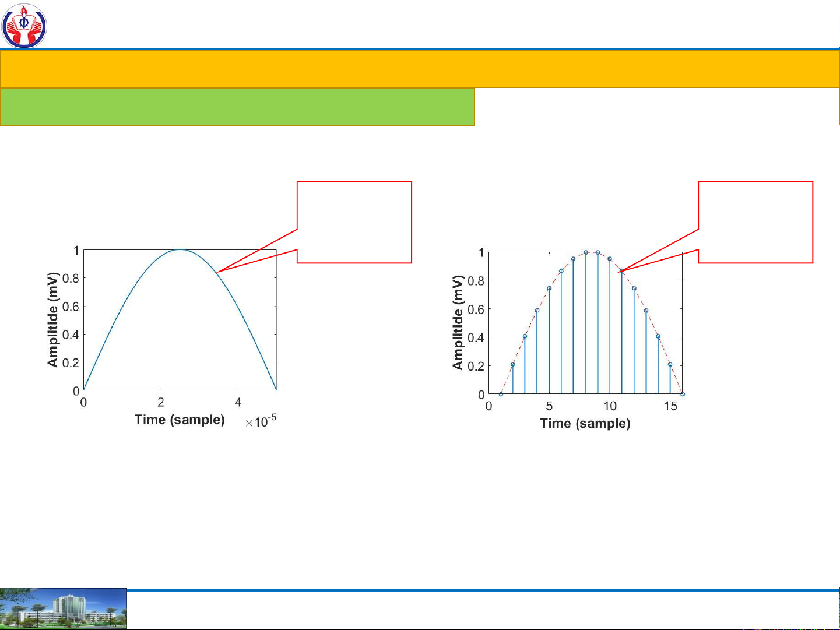840x630 pixels.
Task: Click the stem marker at sample 11
Action: tap(622, 270)
